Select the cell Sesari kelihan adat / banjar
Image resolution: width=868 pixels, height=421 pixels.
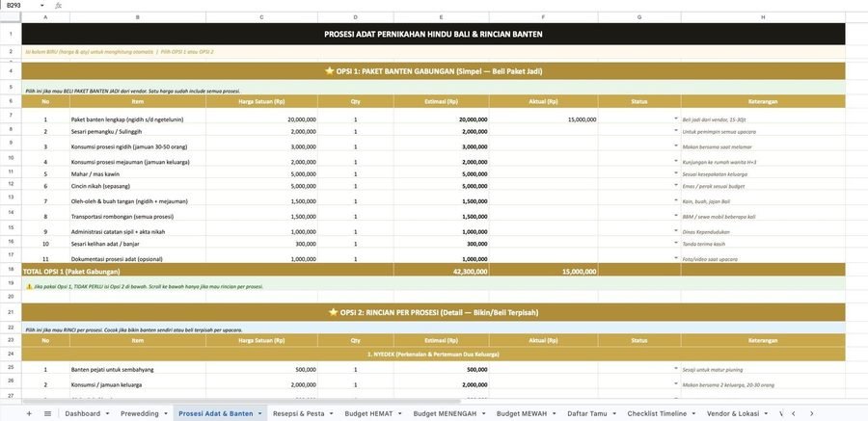(x=138, y=244)
